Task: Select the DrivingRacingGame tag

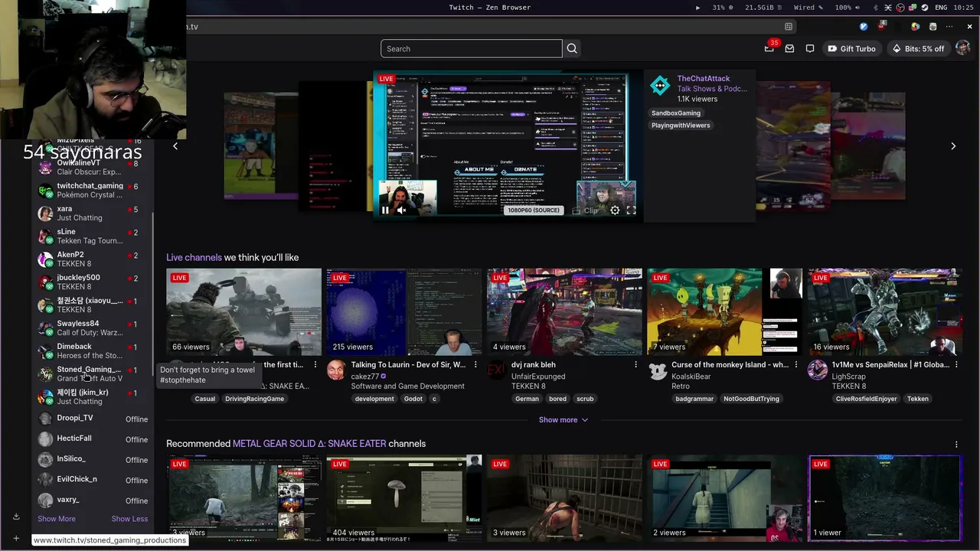Action: click(254, 399)
